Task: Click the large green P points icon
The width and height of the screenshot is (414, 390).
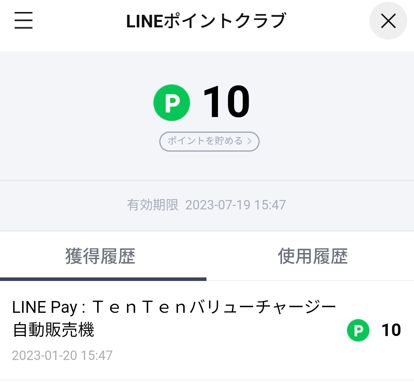Action: pos(172,103)
